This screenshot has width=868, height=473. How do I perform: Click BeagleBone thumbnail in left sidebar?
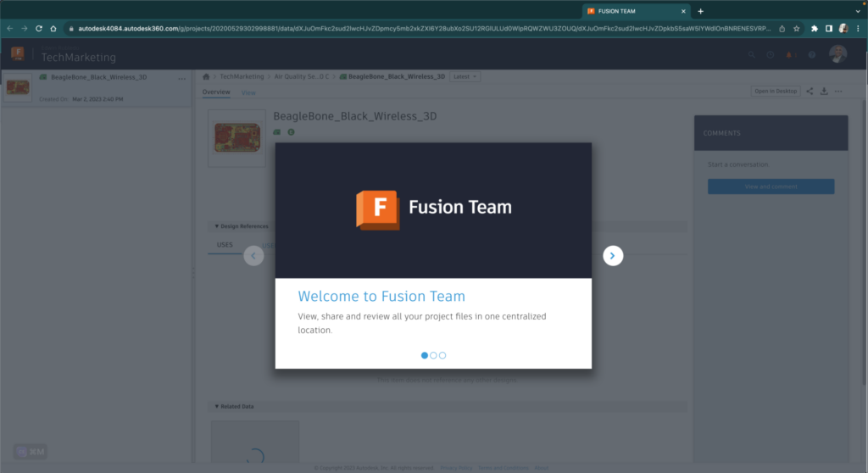pos(18,87)
